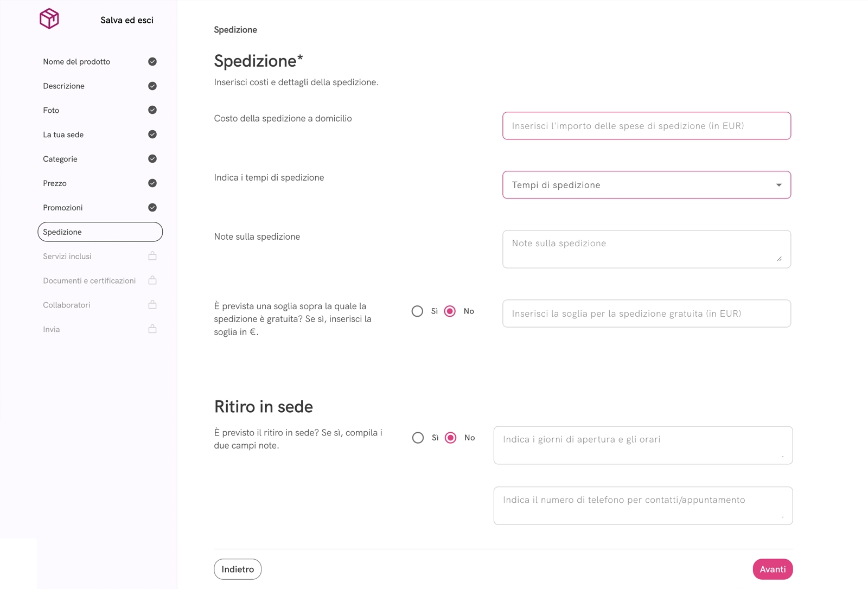868x589 pixels.
Task: Select Sì for free shipping threshold
Action: pyautogui.click(x=418, y=311)
